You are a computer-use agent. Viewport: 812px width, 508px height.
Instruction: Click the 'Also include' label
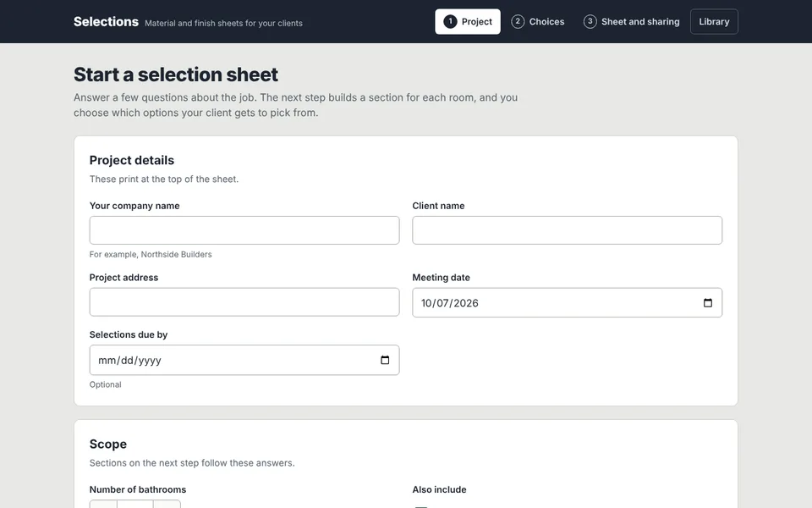tap(439, 490)
